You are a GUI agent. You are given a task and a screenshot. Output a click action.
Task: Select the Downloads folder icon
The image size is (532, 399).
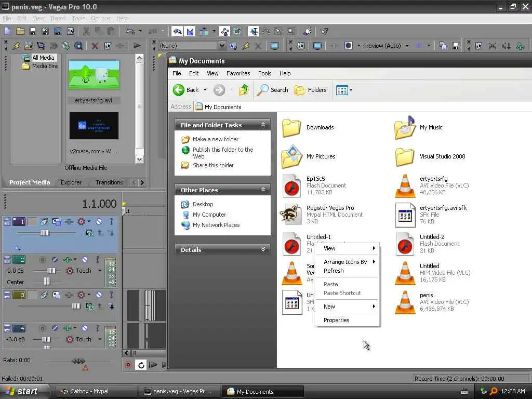pyautogui.click(x=291, y=128)
